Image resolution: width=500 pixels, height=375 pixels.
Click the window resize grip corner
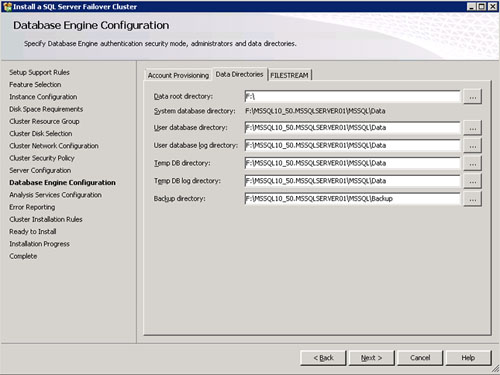coord(495,369)
